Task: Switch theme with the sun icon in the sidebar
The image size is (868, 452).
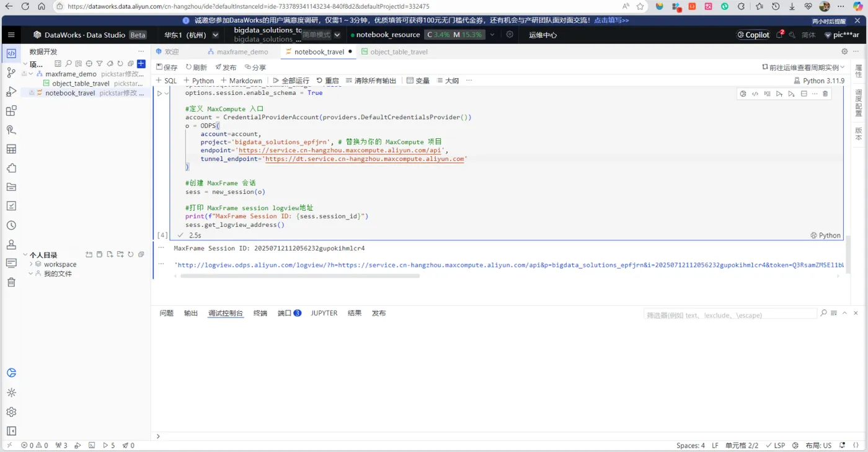Action: pyautogui.click(x=11, y=392)
